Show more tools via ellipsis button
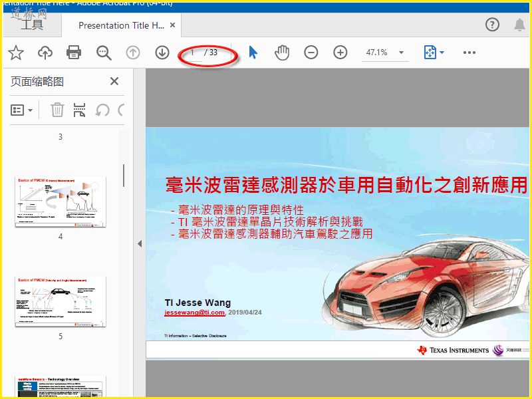Image resolution: width=532 pixels, height=399 pixels. pos(469,53)
